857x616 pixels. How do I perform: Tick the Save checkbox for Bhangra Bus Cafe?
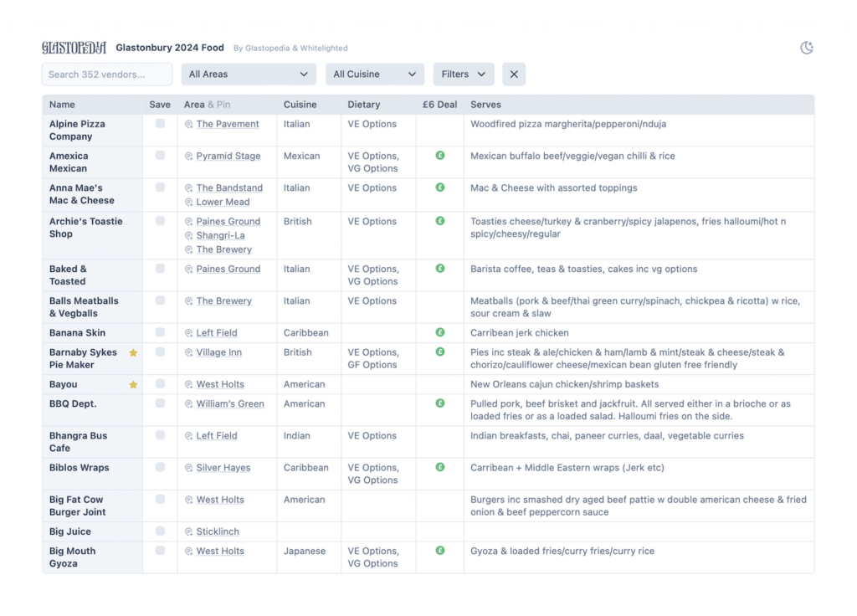(160, 435)
